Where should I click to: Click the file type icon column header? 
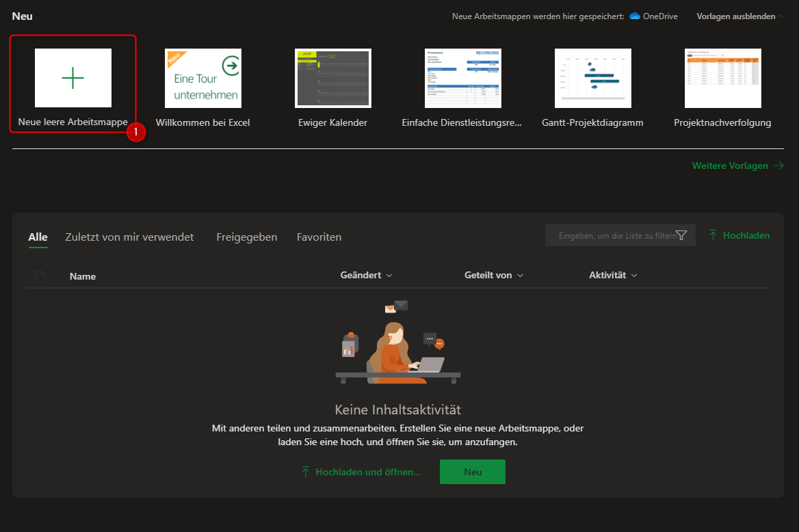tap(40, 276)
